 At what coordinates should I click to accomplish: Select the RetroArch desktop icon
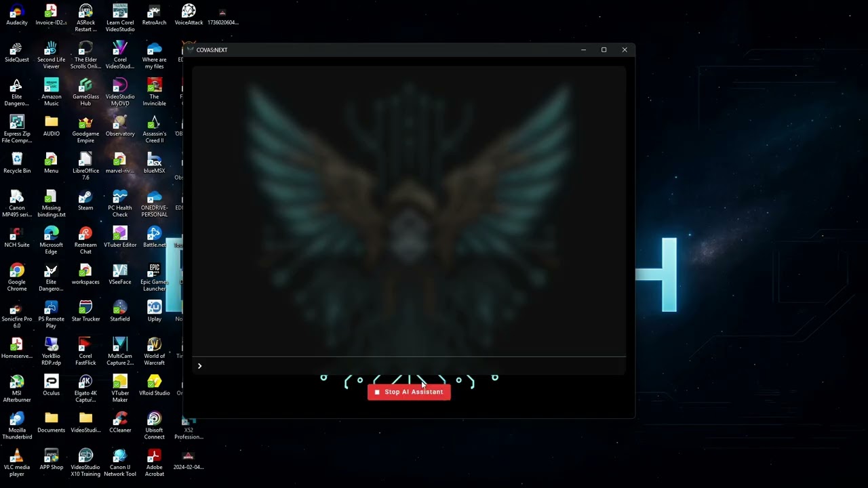[x=155, y=15]
